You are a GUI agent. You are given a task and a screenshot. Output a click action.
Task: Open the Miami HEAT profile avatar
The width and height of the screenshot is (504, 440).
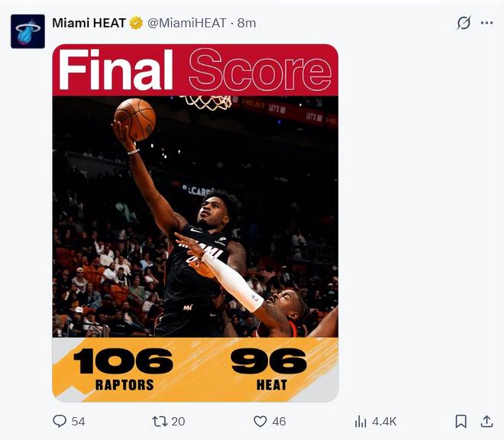[x=27, y=31]
